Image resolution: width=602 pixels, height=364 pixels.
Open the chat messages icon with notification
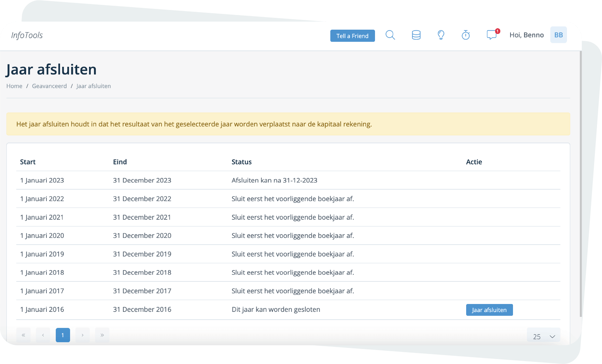point(493,35)
